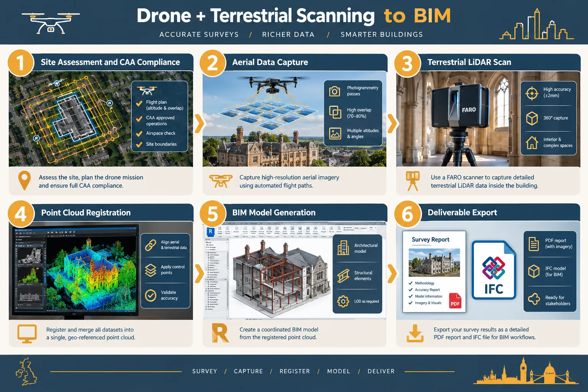Click the UK map outline in the footer
This screenshot has height=392, width=588.
coord(26,372)
